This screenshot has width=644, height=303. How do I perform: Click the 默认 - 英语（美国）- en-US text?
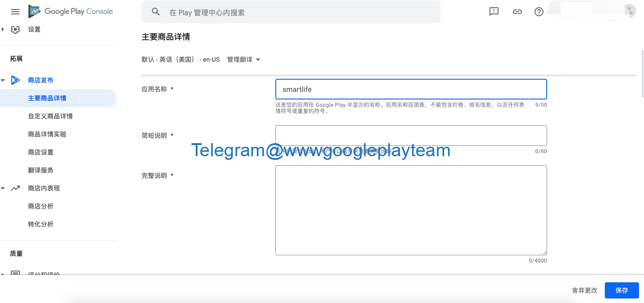click(x=181, y=59)
